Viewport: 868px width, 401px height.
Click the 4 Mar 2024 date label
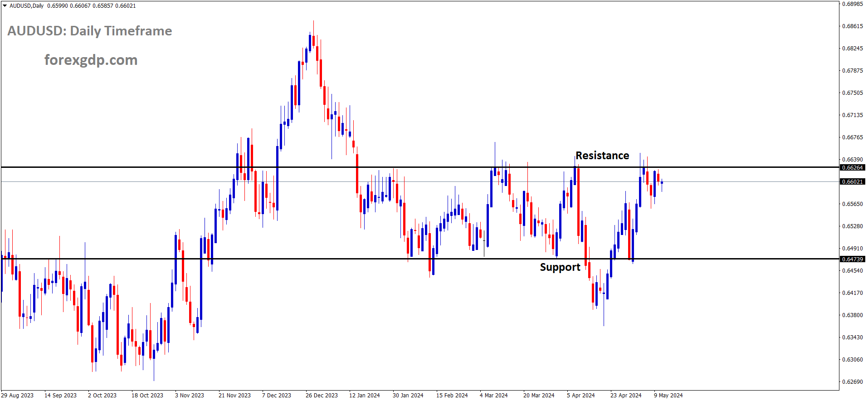tap(494, 396)
